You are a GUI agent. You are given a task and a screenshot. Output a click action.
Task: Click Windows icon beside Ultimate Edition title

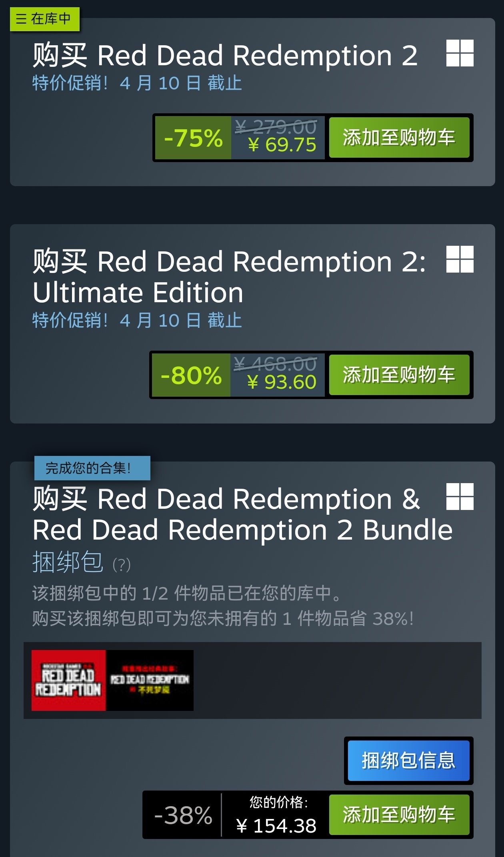click(x=460, y=259)
